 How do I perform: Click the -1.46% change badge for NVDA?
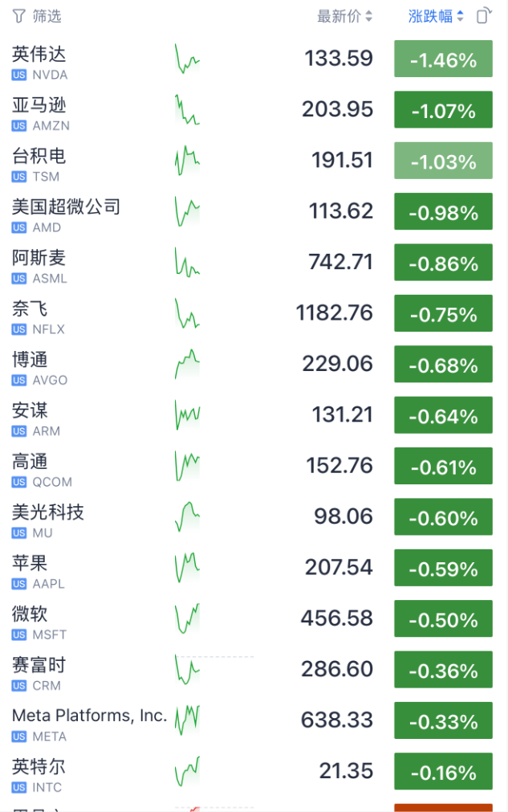pos(443,59)
